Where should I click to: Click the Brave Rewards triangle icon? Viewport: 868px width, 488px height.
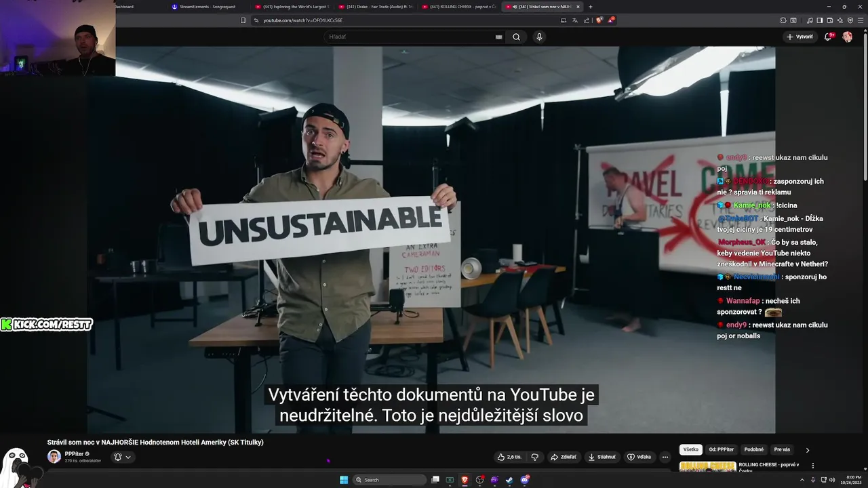tap(611, 20)
